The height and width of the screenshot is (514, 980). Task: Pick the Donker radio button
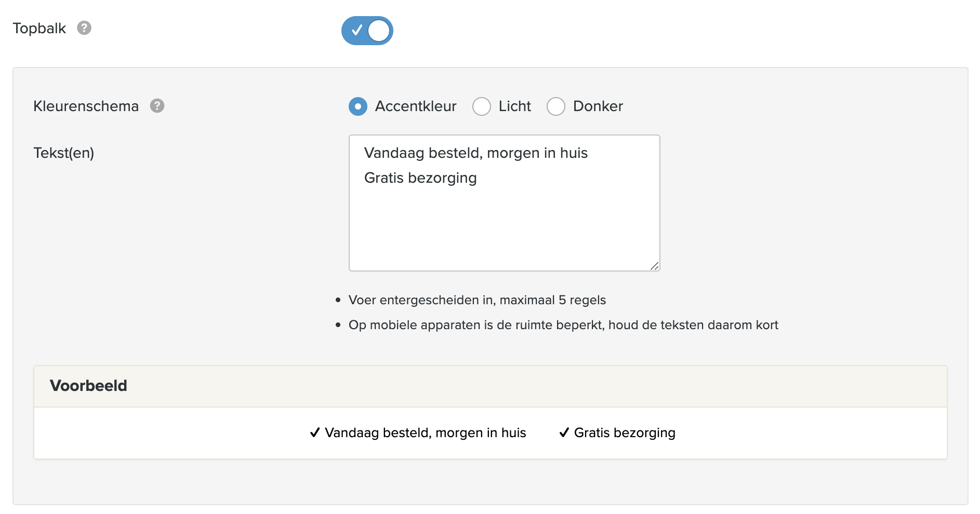click(555, 106)
